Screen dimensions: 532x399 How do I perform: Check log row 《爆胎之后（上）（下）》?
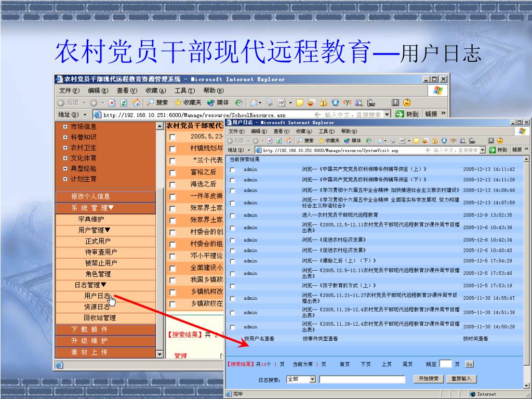pyautogui.click(x=232, y=261)
